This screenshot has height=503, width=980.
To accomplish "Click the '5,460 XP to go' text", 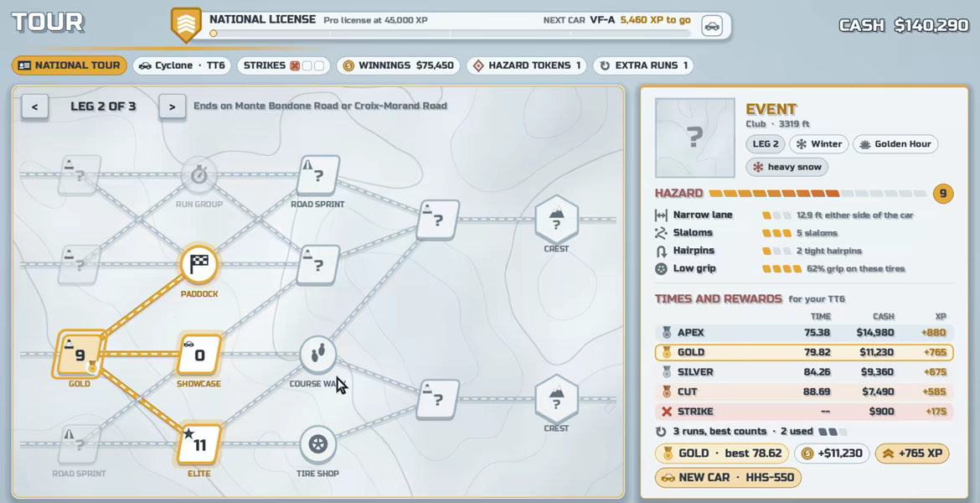I will pos(655,20).
